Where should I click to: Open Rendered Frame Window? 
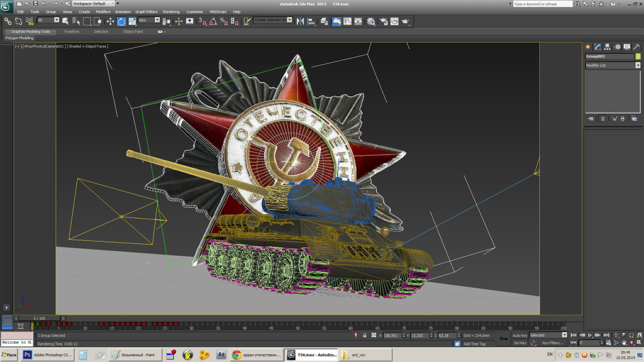click(394, 21)
